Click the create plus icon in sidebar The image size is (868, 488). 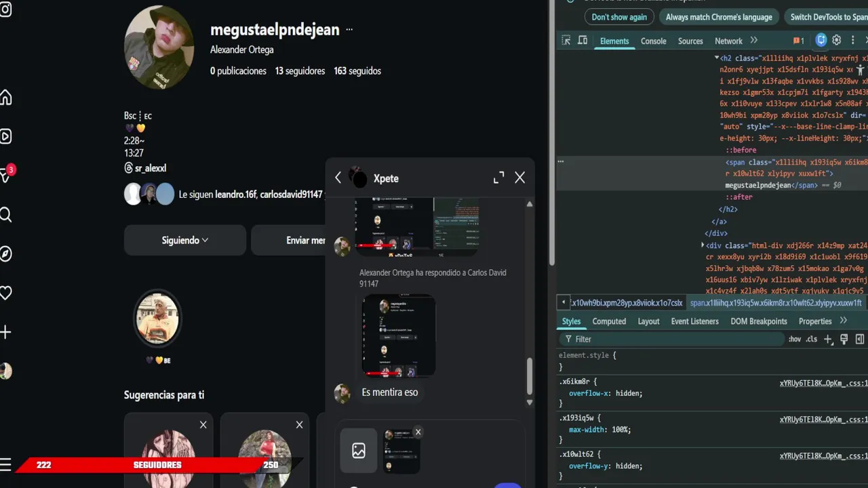coord(5,332)
